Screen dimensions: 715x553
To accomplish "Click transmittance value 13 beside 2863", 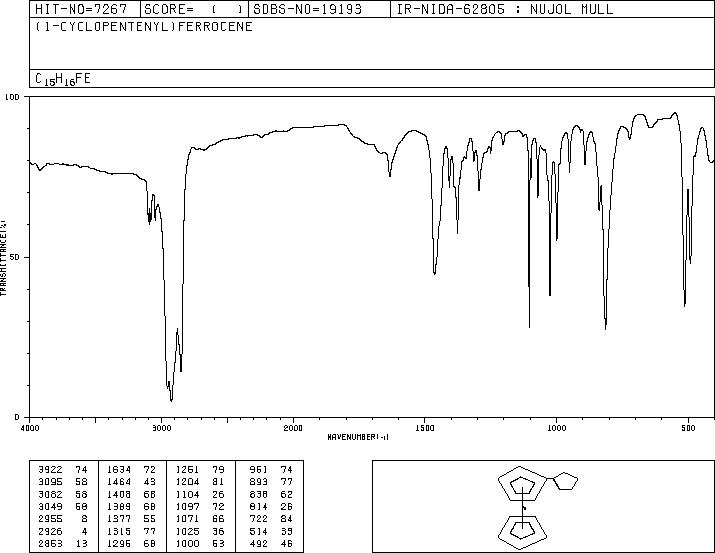I will (x=82, y=543).
